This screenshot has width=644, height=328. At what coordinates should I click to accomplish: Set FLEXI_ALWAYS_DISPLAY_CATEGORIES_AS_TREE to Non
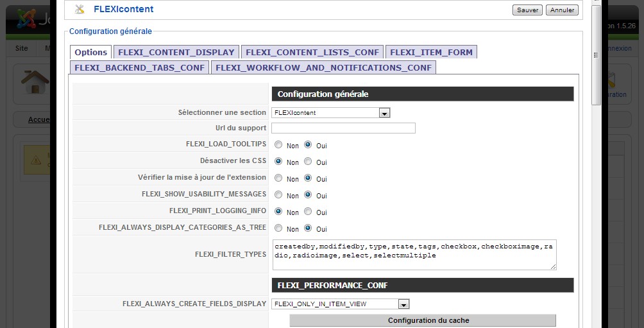point(278,228)
